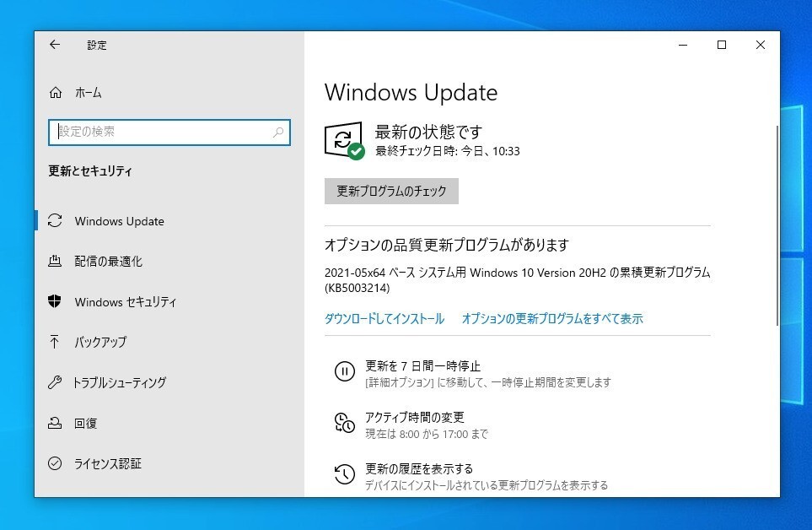Select the Windows Update sync icon in sidebar

55,221
